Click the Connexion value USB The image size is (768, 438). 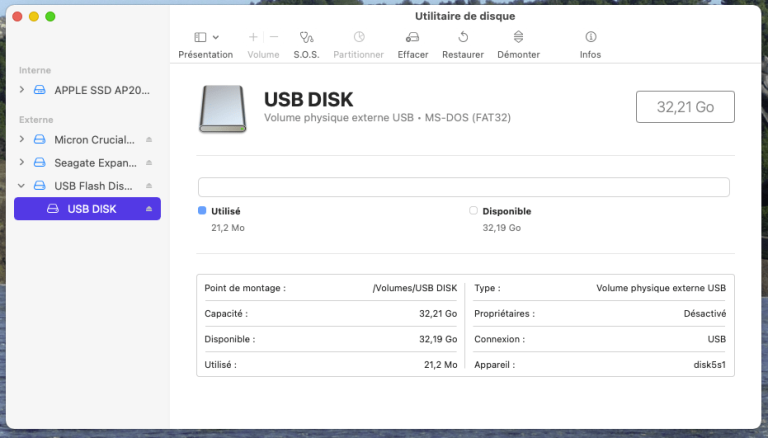click(x=717, y=339)
